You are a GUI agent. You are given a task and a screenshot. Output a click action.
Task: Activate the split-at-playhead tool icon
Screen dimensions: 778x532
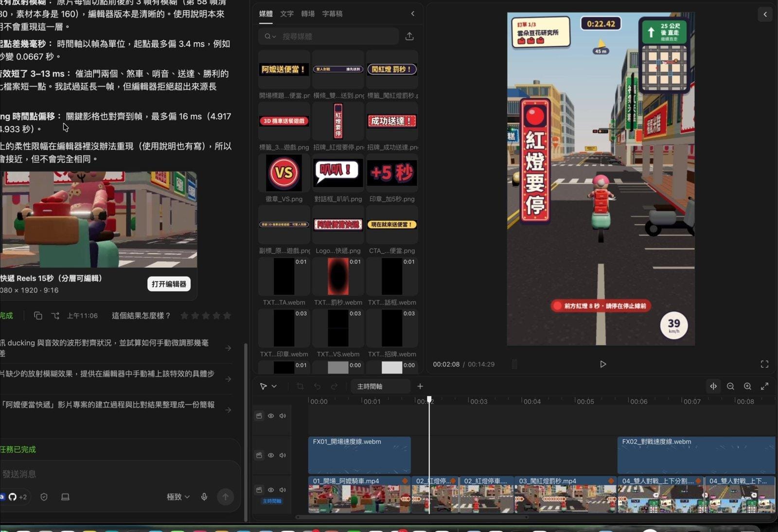(713, 386)
